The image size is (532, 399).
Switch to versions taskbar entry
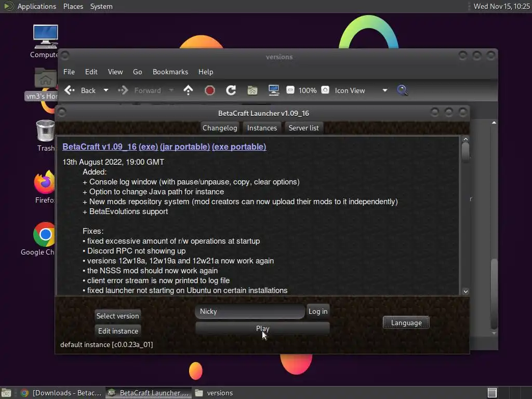click(x=214, y=393)
